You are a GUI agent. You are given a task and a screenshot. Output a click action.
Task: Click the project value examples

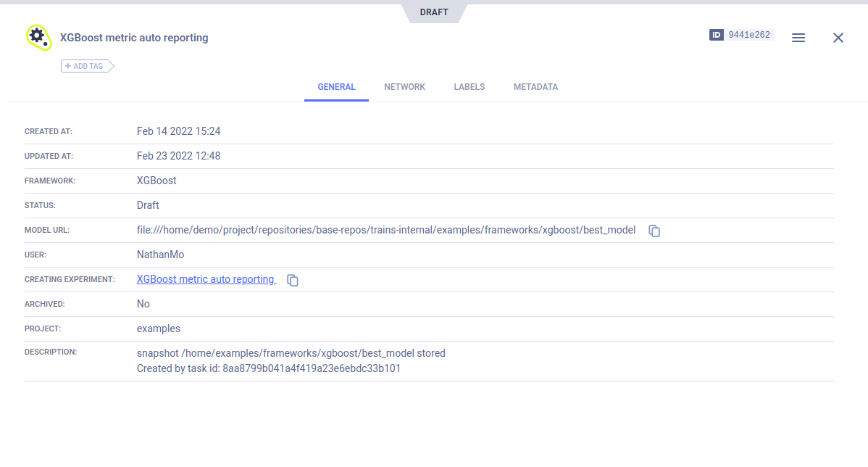pyautogui.click(x=158, y=328)
